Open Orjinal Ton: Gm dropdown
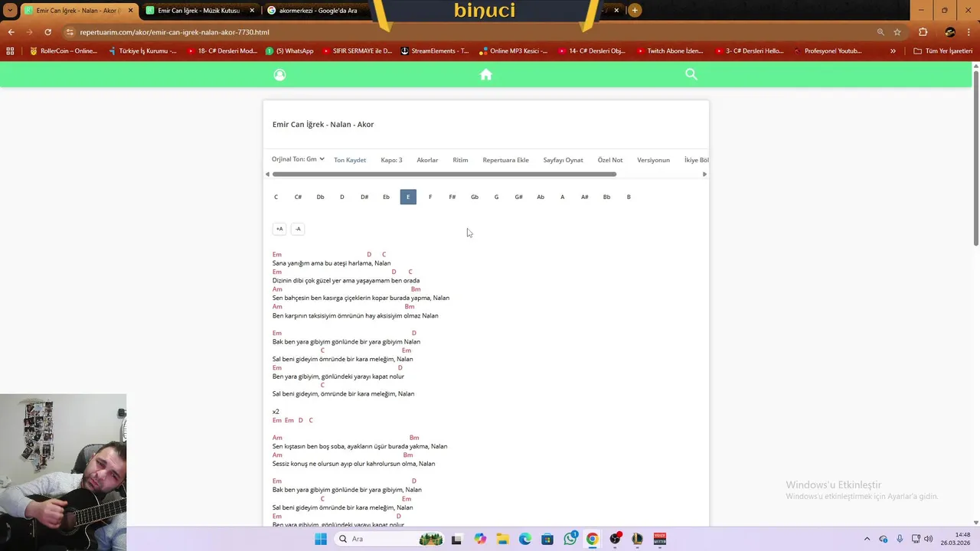Viewport: 980px width, 551px height. pyautogui.click(x=298, y=159)
